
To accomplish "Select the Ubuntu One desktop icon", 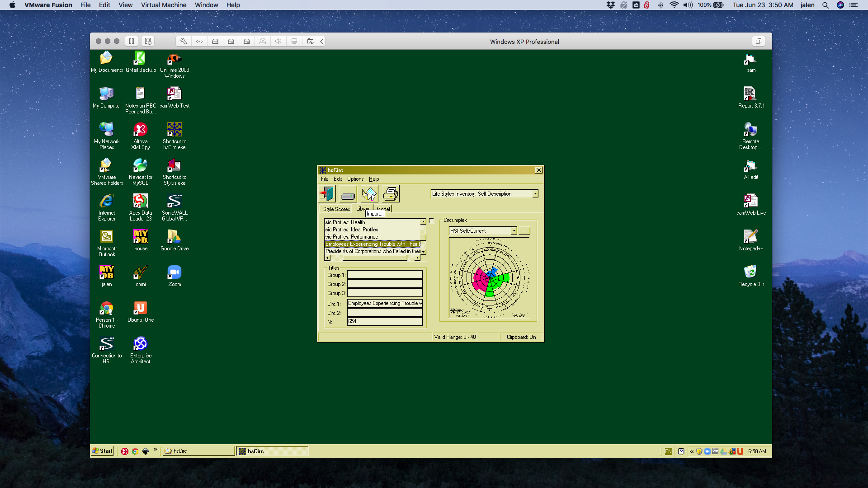I will [141, 311].
